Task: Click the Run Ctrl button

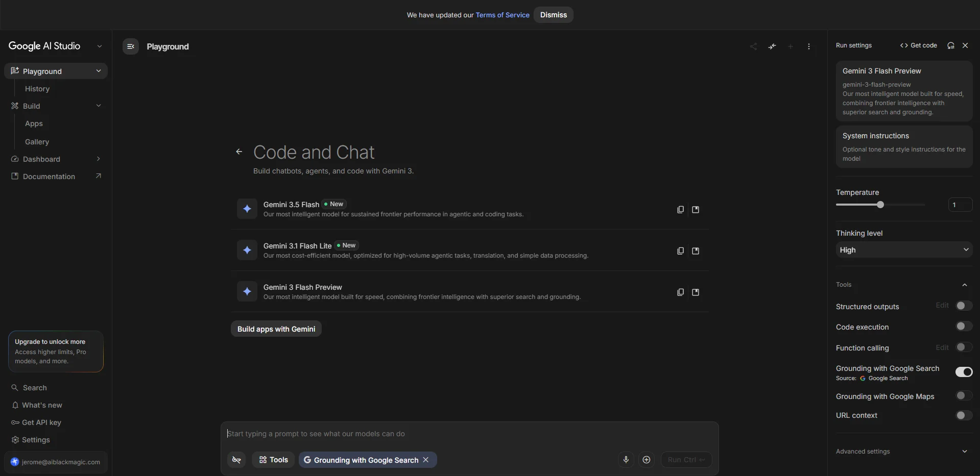Action: [x=686, y=460]
